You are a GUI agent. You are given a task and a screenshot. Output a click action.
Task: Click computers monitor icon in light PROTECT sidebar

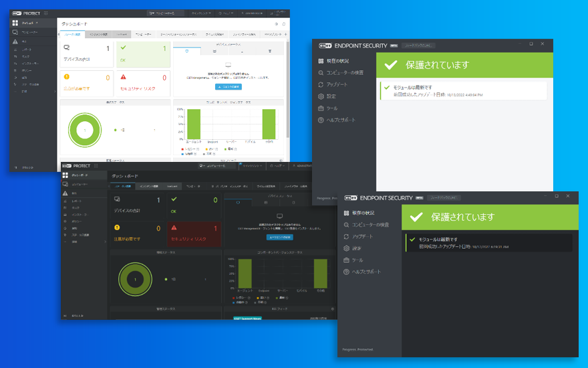[x=15, y=32]
